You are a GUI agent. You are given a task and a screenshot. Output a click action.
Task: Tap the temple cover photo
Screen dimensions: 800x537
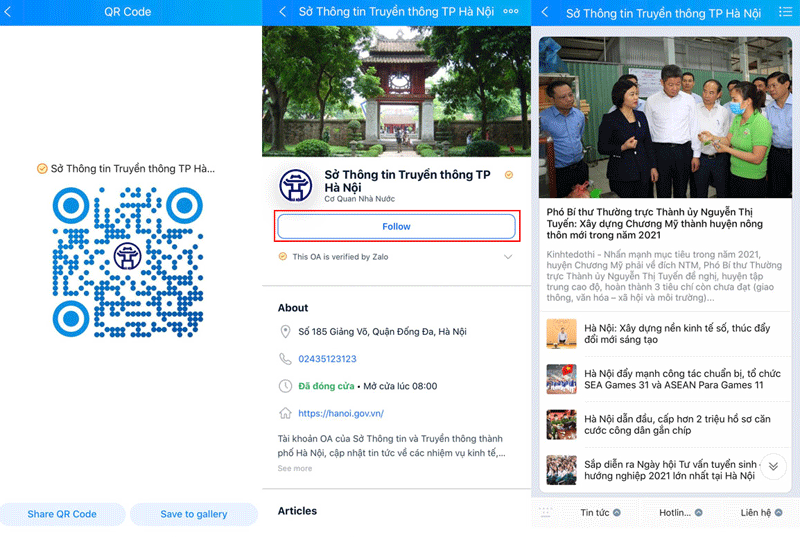[x=396, y=91]
